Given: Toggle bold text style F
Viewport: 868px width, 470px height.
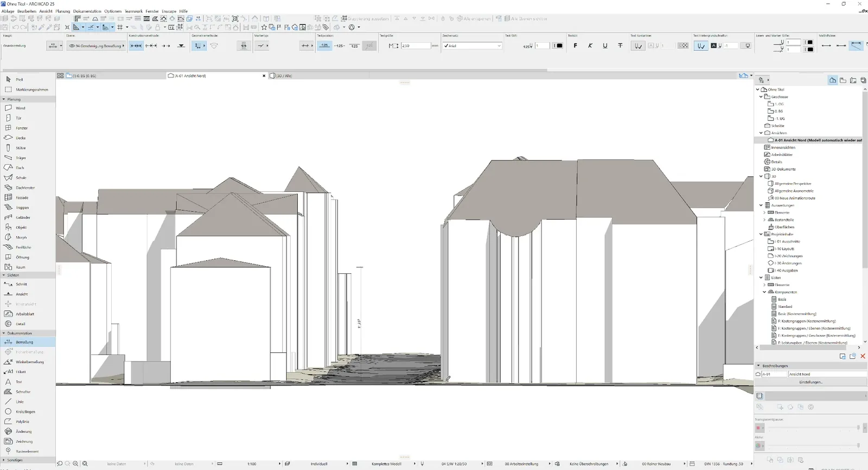Looking at the screenshot, I should point(575,46).
